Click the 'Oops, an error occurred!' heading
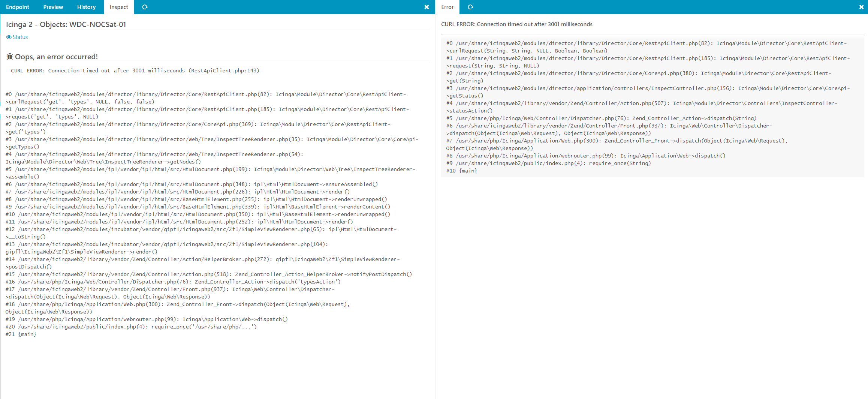868x399 pixels. [56, 57]
